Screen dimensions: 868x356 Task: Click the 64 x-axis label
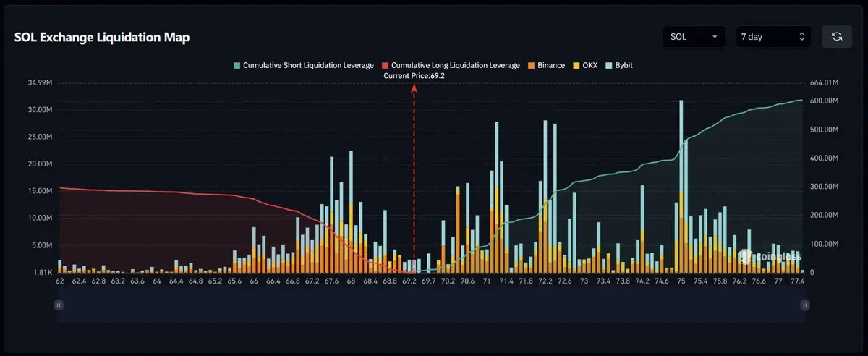pos(157,281)
